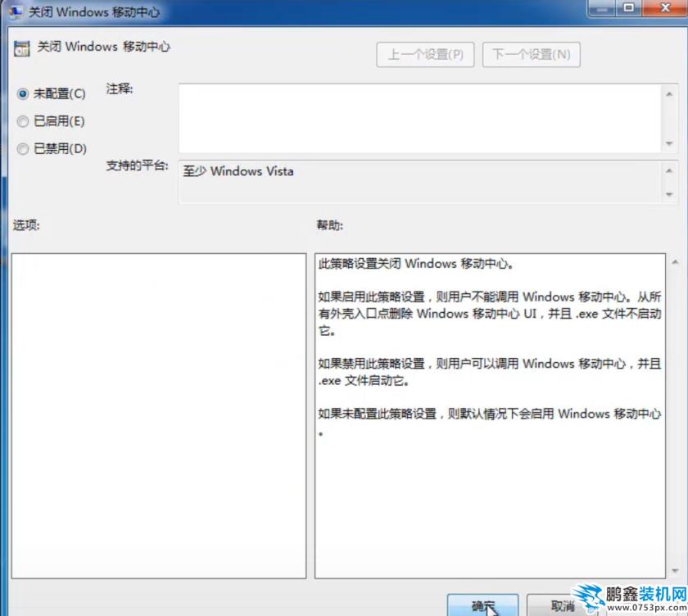The image size is (688, 616).
Task: Click the 下一个设置(N) button
Action: point(532,55)
